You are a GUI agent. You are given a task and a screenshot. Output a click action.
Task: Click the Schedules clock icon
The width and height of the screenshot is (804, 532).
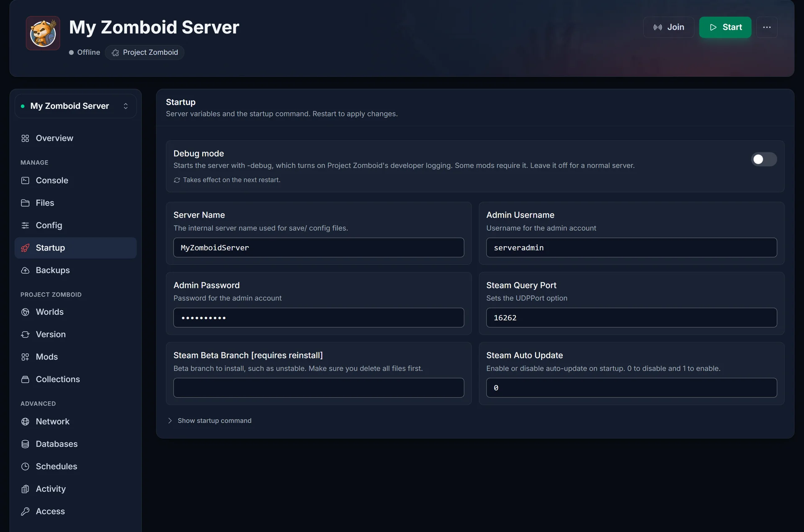pyautogui.click(x=25, y=466)
